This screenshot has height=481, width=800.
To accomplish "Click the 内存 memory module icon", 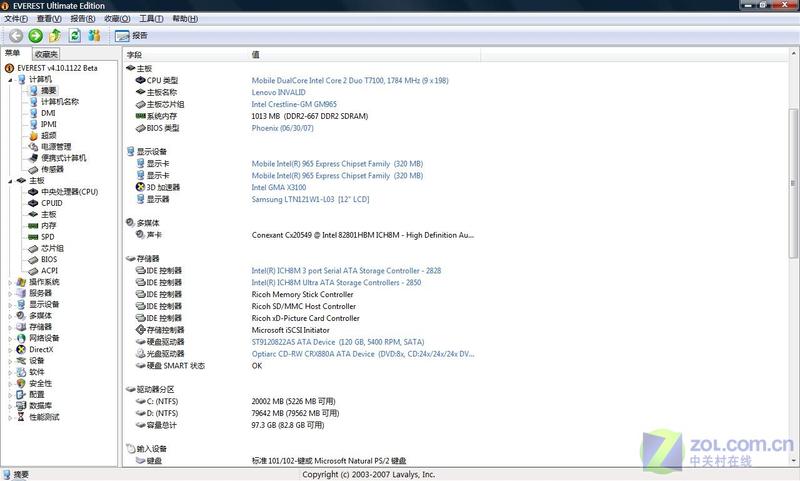I will (x=33, y=225).
